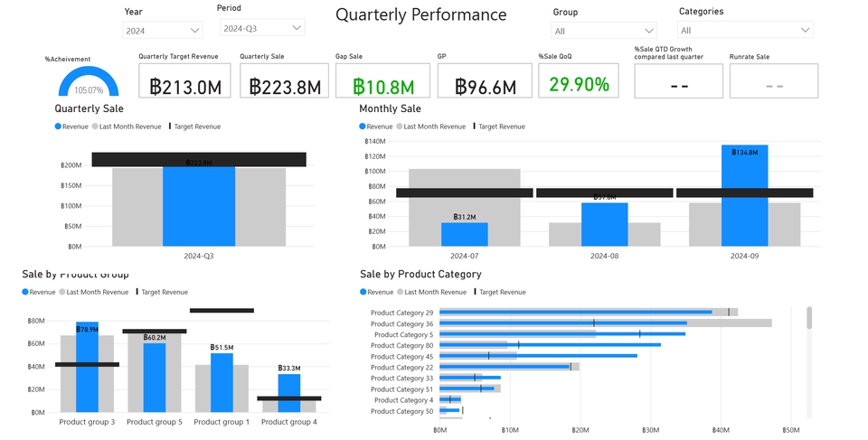Click the Revenue legend dot in Quarterly Sale
The image size is (868, 440).
pyautogui.click(x=58, y=126)
